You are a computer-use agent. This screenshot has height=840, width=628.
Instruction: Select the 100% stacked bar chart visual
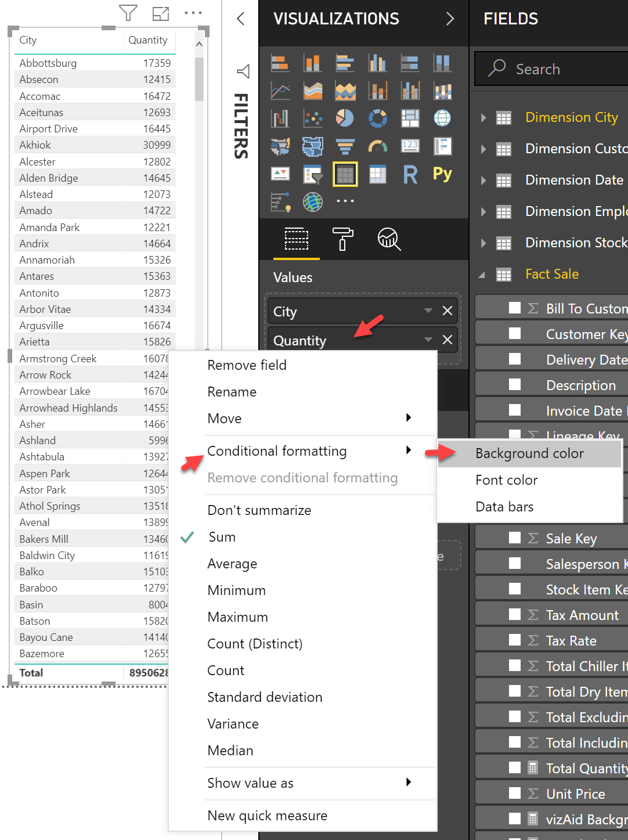[x=410, y=63]
